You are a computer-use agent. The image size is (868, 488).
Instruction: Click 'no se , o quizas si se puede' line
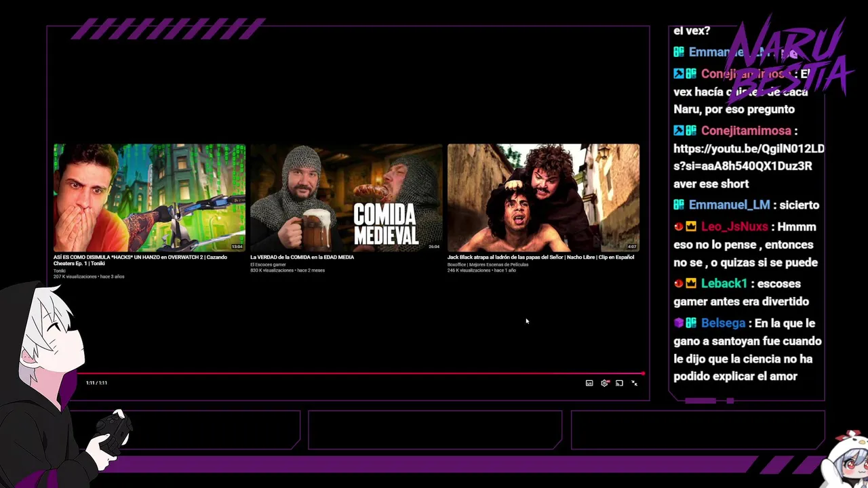[x=745, y=262]
